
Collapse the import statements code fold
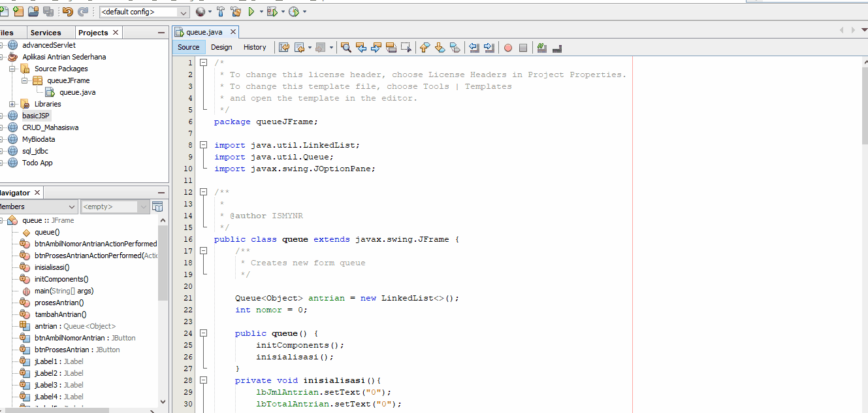pyautogui.click(x=203, y=144)
